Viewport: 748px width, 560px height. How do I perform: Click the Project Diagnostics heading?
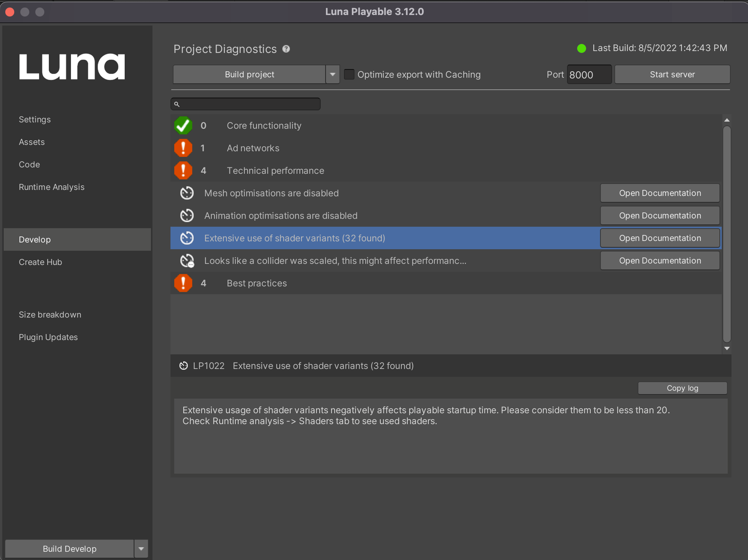(x=225, y=49)
